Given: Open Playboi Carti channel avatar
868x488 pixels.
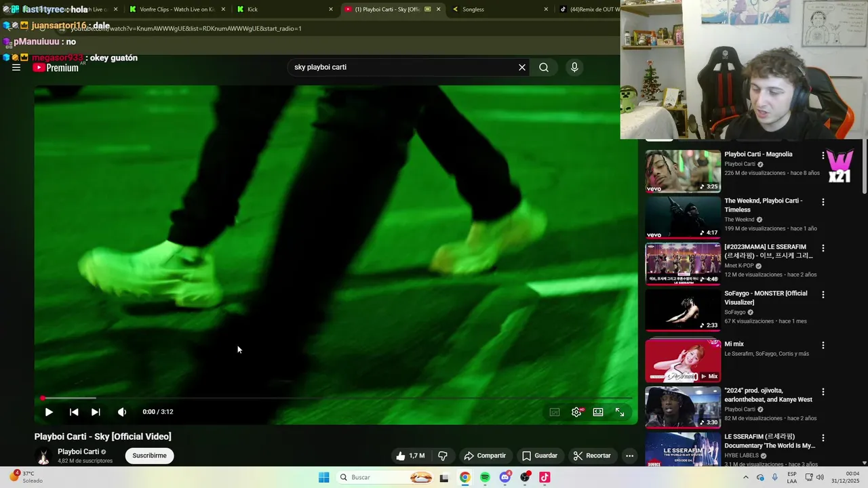Looking at the screenshot, I should click(x=43, y=456).
